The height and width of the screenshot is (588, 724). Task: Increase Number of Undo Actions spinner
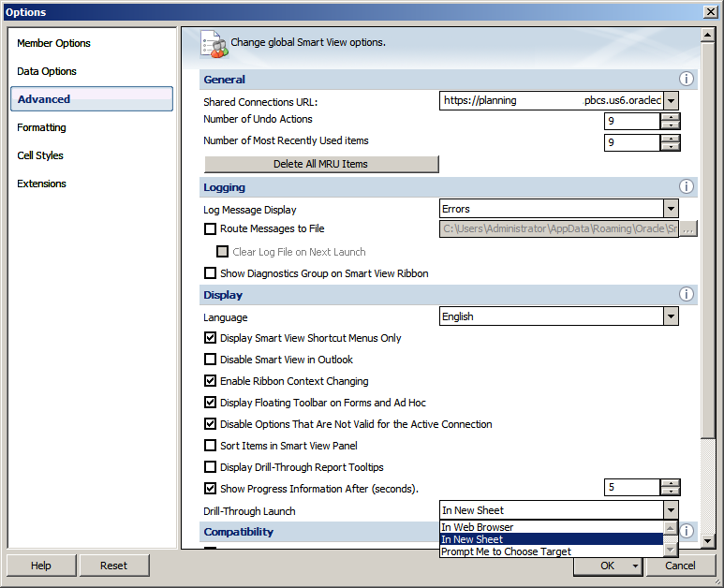coord(670,117)
